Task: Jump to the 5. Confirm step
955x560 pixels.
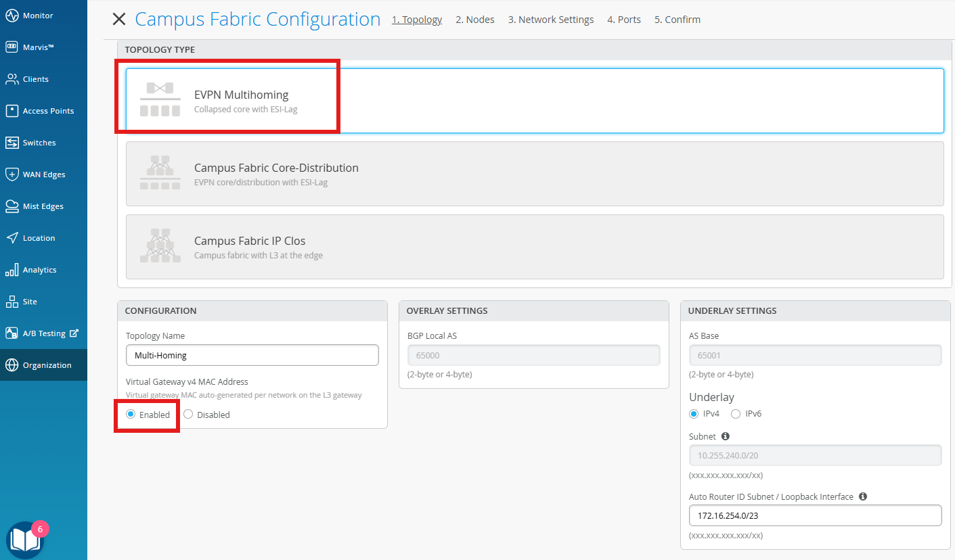Action: (x=677, y=20)
